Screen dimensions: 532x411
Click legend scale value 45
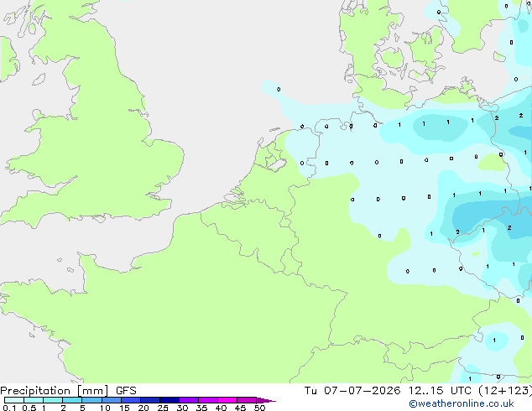coord(240,408)
